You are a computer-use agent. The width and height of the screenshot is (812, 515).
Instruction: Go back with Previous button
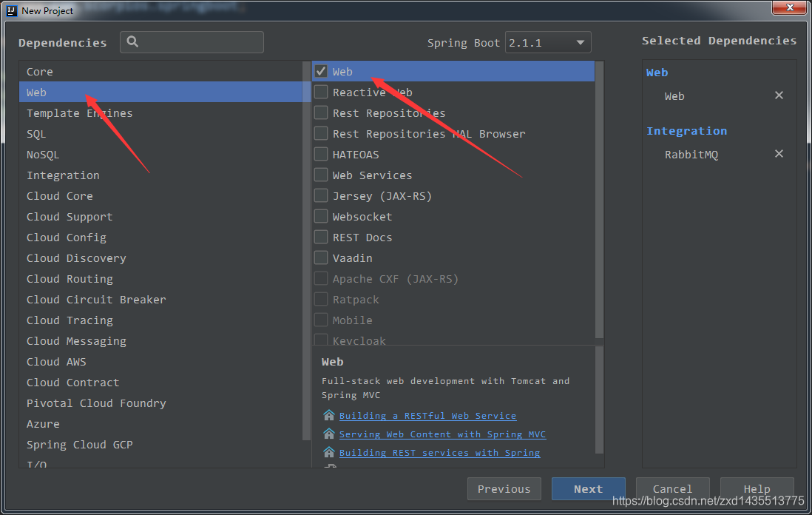(504, 488)
